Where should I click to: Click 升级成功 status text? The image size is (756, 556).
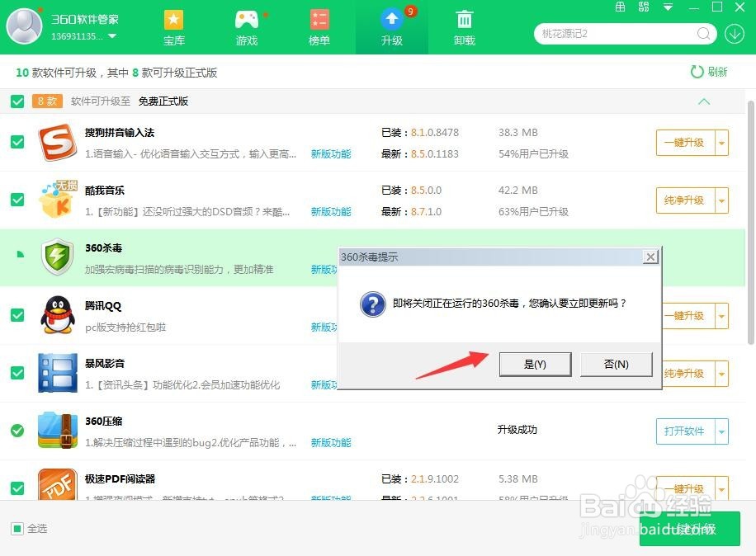517,429
